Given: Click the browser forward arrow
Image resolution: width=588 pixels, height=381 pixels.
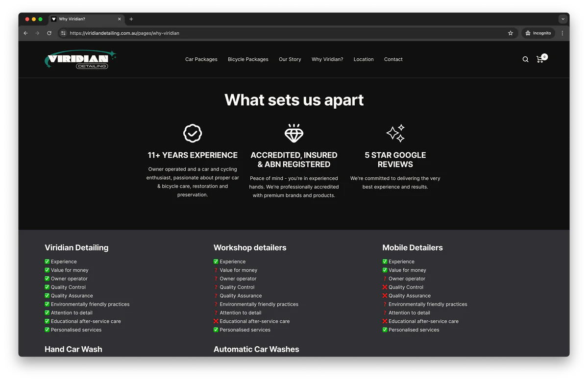Looking at the screenshot, I should click(37, 33).
